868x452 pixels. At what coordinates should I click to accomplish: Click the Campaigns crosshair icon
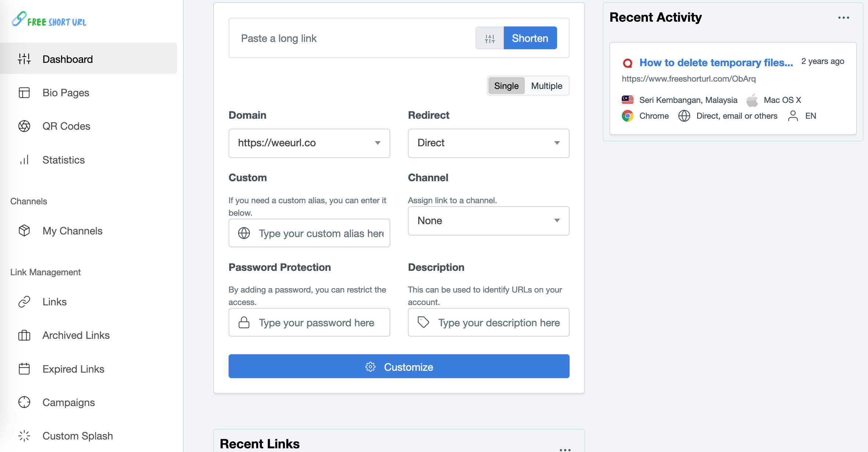24,402
